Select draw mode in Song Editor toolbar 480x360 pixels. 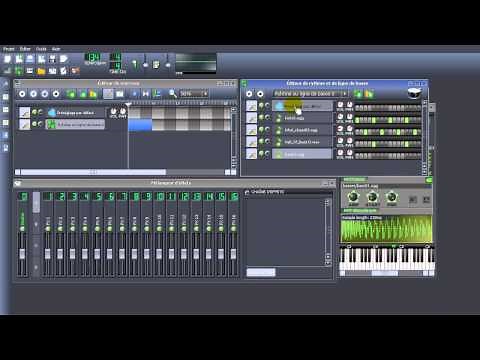click(108, 94)
